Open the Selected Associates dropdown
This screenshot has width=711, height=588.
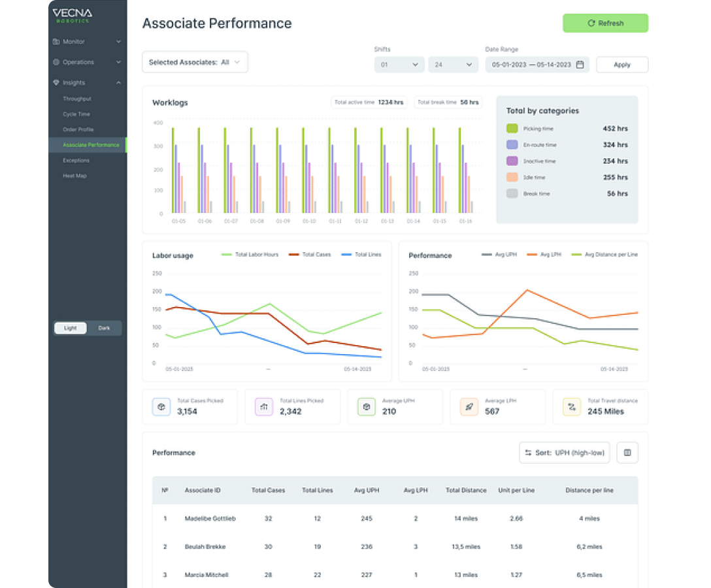(195, 62)
